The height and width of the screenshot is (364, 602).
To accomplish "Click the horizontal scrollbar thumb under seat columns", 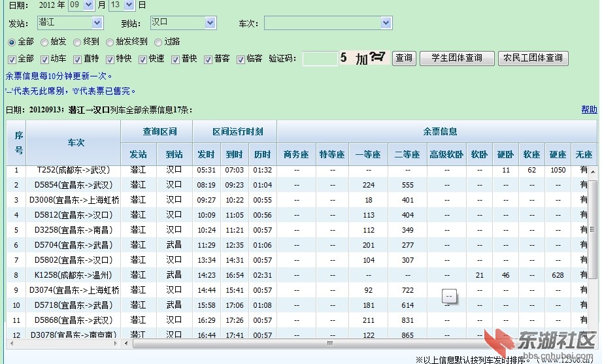I will click(329, 343).
